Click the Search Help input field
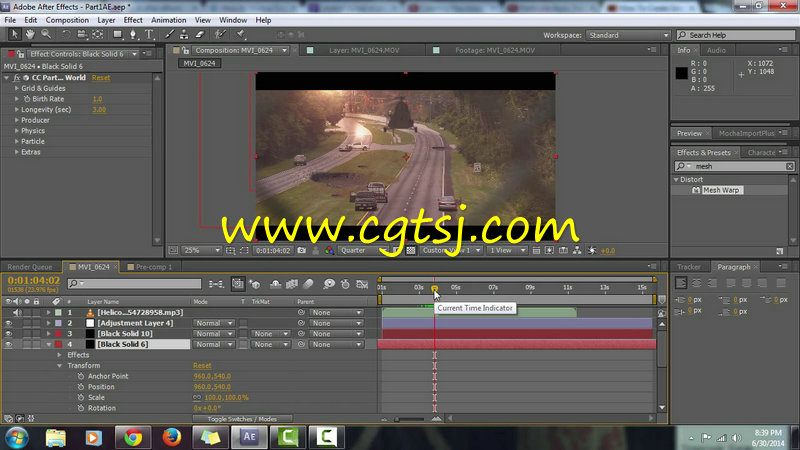This screenshot has height=450, width=800. pos(736,35)
